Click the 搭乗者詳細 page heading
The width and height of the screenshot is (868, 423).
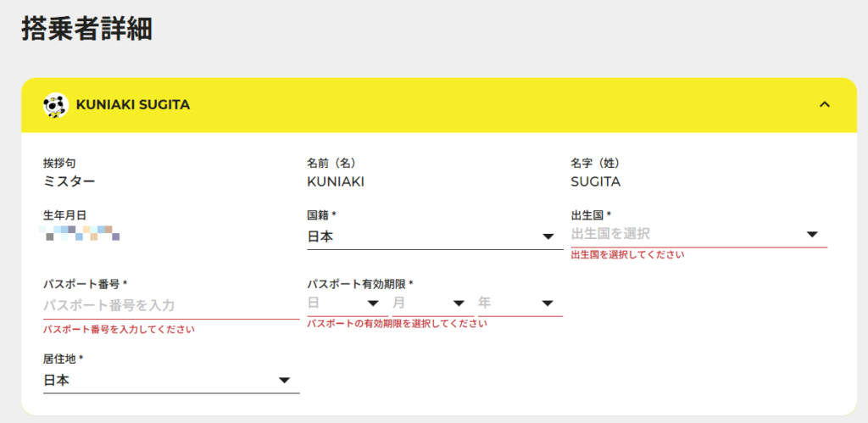click(86, 31)
